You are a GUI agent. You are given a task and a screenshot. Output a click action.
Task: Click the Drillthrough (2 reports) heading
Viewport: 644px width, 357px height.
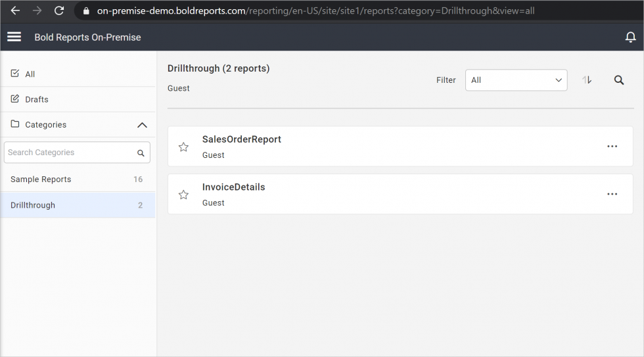click(218, 68)
